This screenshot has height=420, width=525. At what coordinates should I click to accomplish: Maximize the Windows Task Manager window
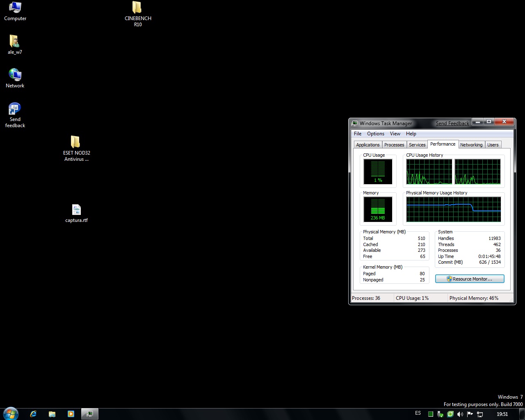(x=488, y=122)
